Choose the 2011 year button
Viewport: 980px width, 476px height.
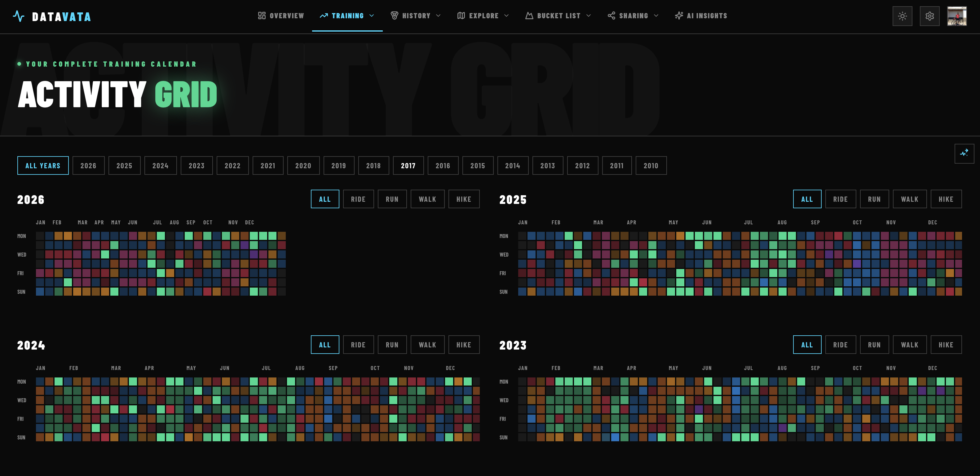coord(617,165)
